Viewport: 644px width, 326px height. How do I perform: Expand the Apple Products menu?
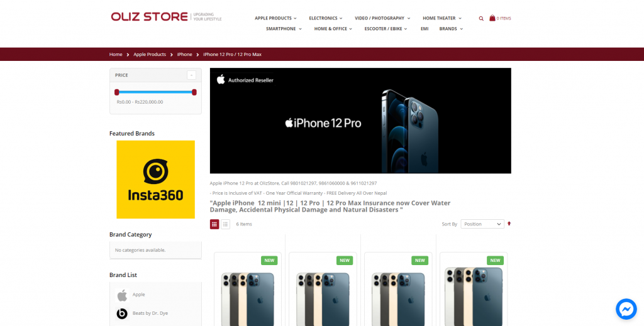tap(275, 18)
